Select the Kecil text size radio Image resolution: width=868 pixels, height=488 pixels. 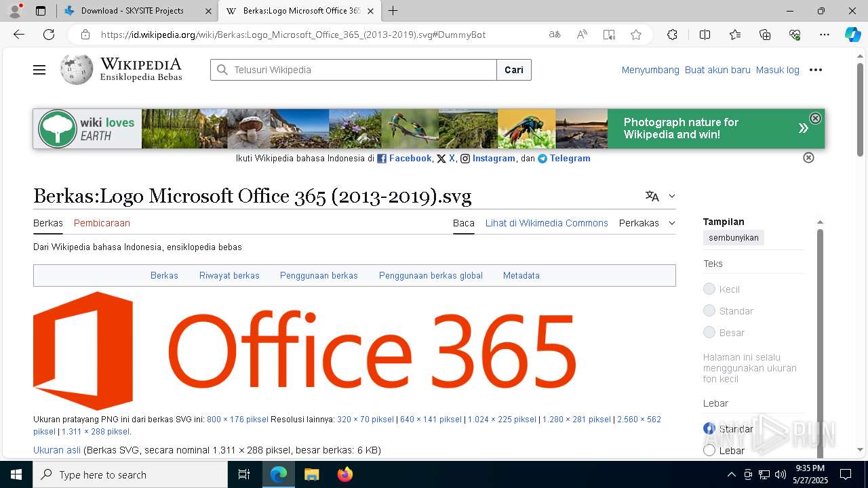(x=709, y=289)
